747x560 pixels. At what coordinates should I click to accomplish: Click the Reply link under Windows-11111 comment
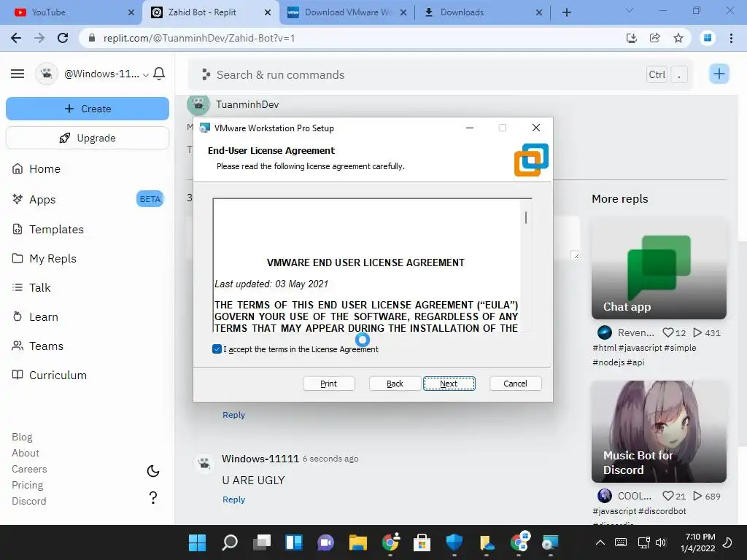233,499
